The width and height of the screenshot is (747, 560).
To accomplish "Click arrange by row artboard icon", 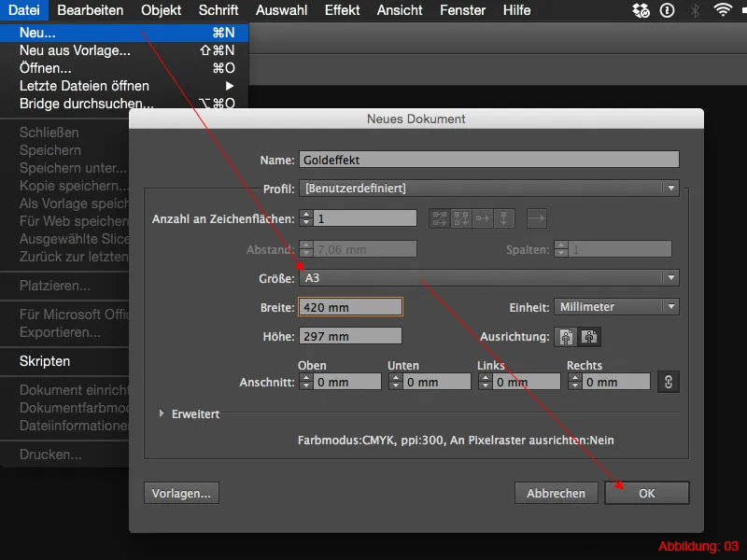I will click(x=483, y=218).
